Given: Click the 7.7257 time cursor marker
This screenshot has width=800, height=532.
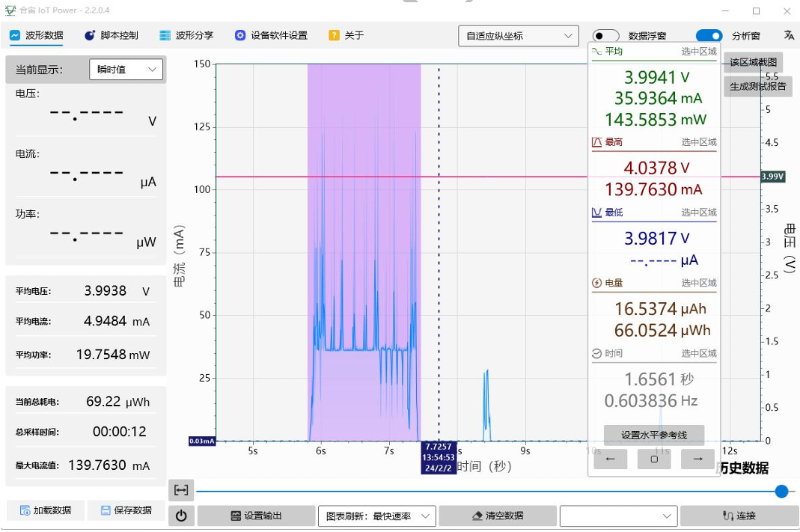Looking at the screenshot, I should click(x=439, y=457).
